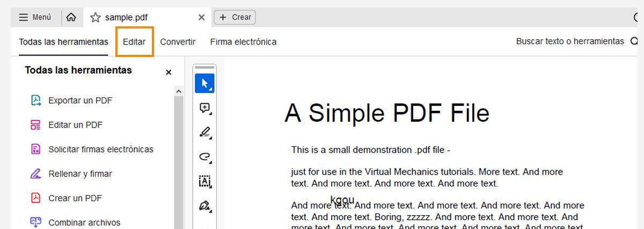This screenshot has height=229, width=644.
Task: Click the "A Simple PDF File" heading
Action: click(x=387, y=113)
